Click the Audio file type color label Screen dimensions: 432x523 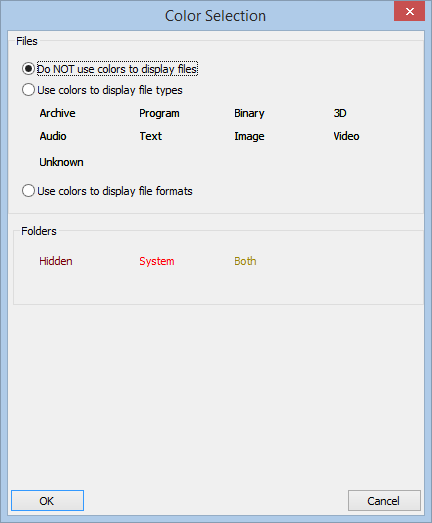coord(53,136)
